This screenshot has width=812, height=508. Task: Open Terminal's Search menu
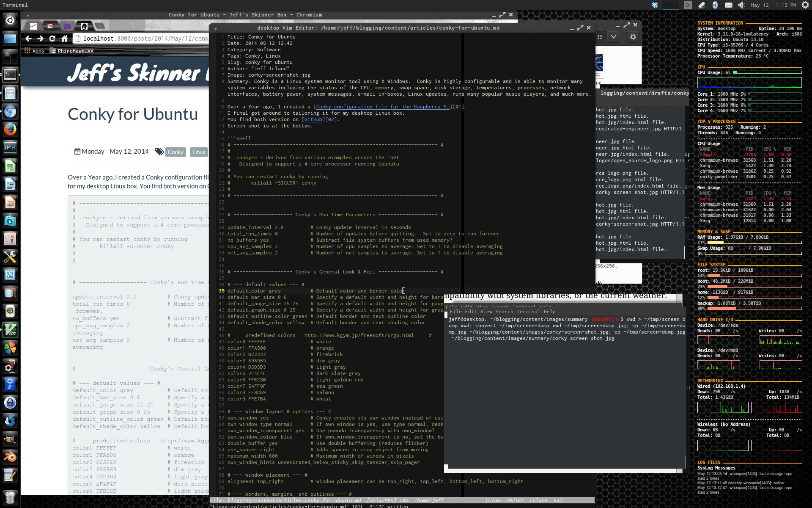504,312
